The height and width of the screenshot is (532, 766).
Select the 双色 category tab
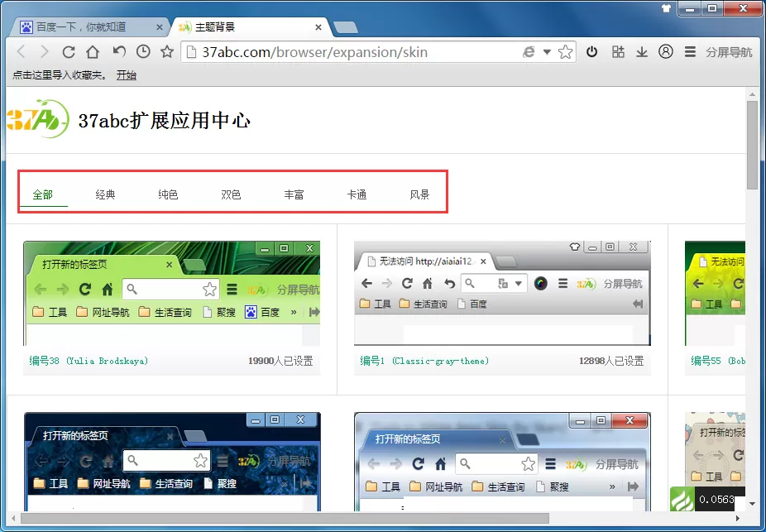tap(231, 194)
